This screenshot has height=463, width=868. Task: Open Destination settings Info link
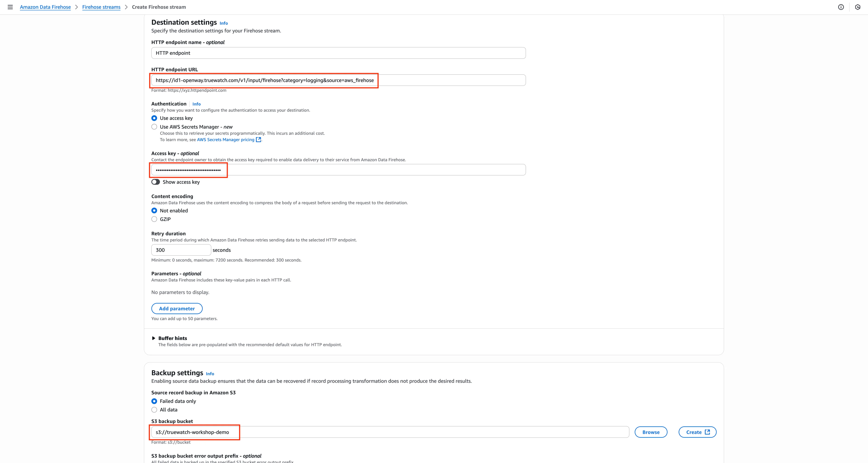223,23
